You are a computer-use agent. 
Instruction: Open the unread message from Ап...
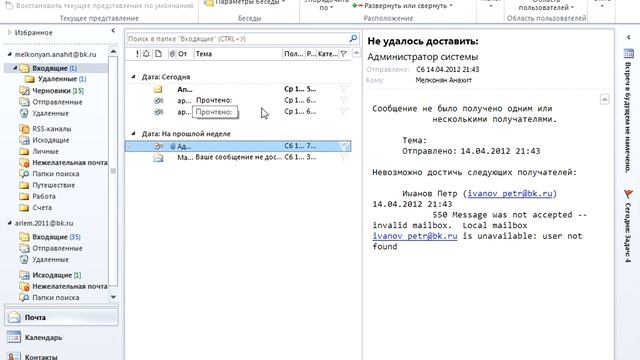pyautogui.click(x=238, y=89)
